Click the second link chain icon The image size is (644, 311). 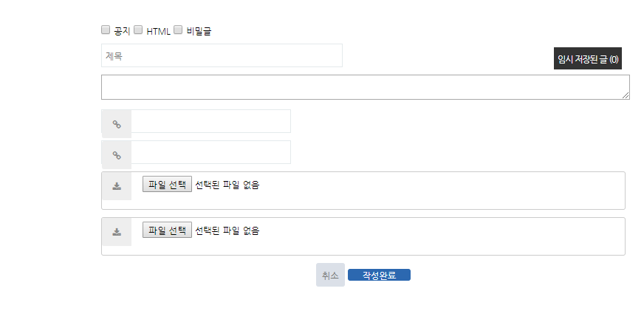point(117,155)
